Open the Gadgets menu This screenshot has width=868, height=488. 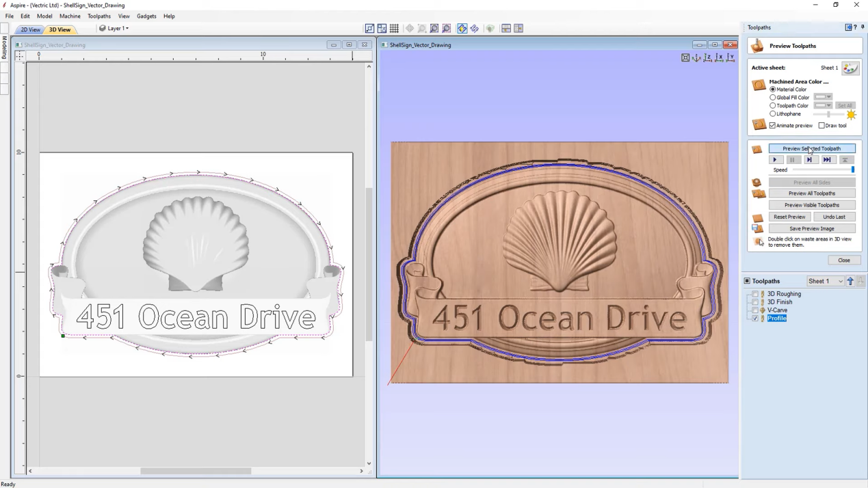pyautogui.click(x=146, y=16)
